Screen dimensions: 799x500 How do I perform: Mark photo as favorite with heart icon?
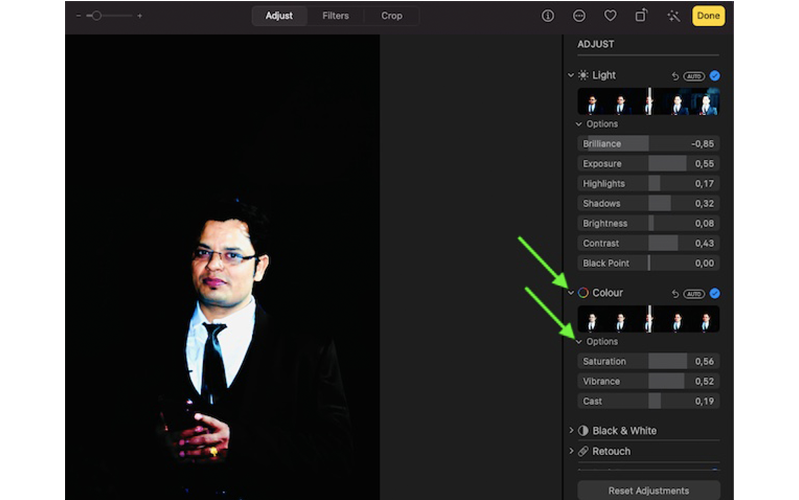pos(609,16)
